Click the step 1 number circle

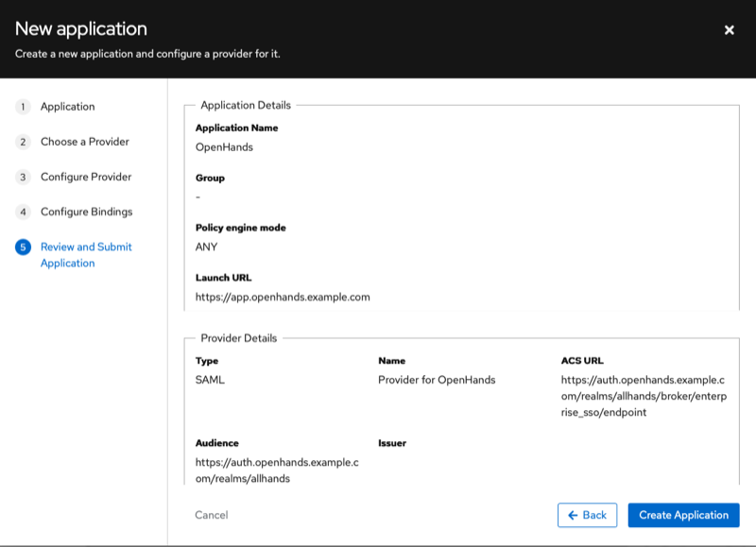coord(23,107)
